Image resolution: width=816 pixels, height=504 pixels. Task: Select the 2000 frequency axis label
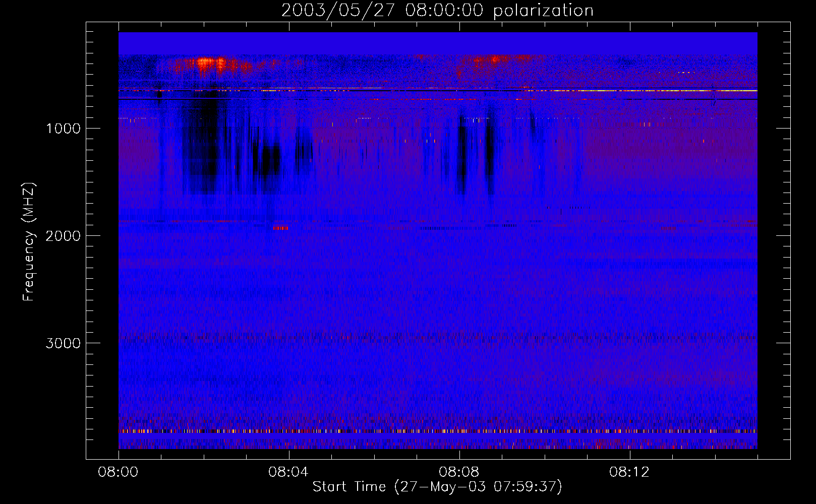point(63,236)
